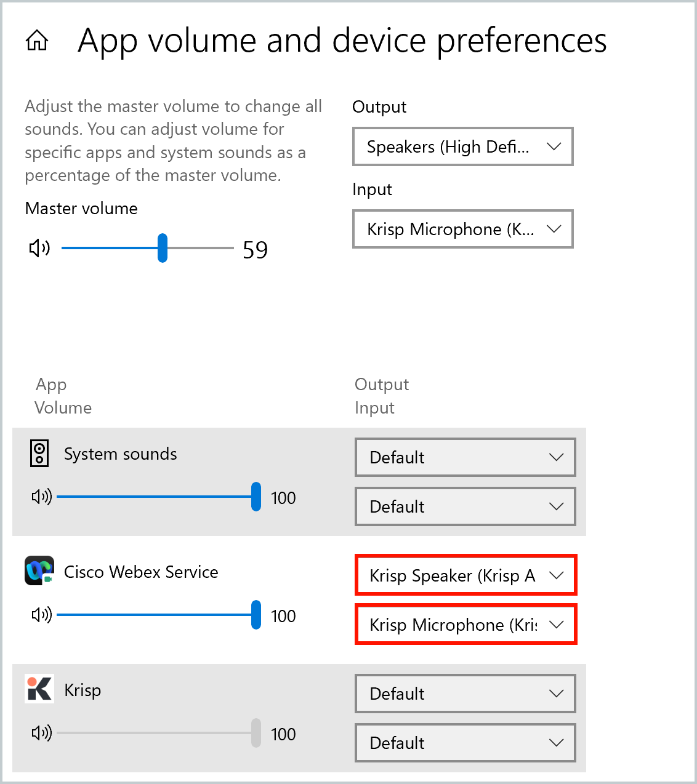The height and width of the screenshot is (784, 697).
Task: Open Webex output Krisp Speaker dropdown
Action: tap(465, 575)
